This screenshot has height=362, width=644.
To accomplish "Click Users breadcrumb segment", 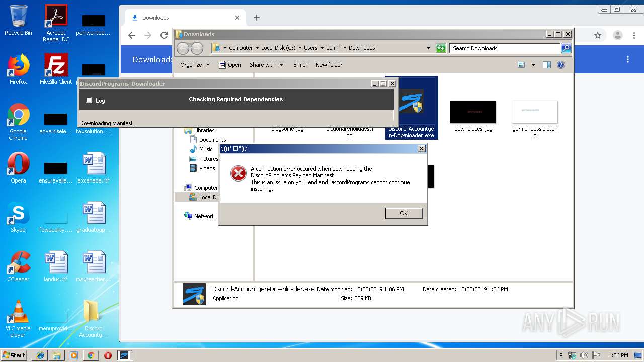I will click(x=310, y=48).
